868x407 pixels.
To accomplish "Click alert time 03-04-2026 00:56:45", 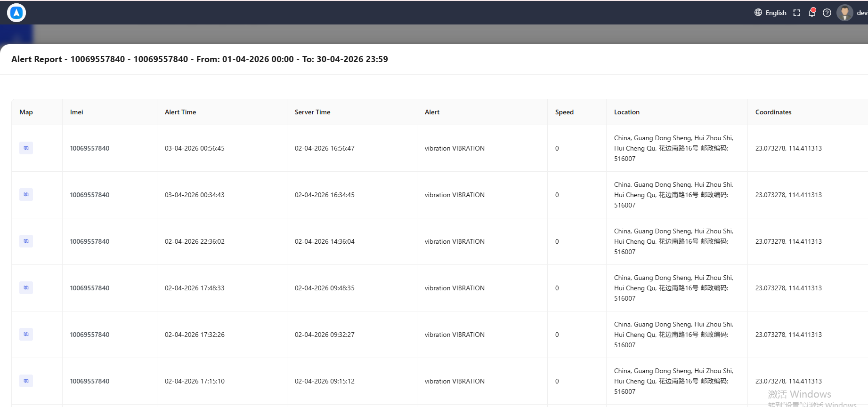I will click(x=195, y=148).
